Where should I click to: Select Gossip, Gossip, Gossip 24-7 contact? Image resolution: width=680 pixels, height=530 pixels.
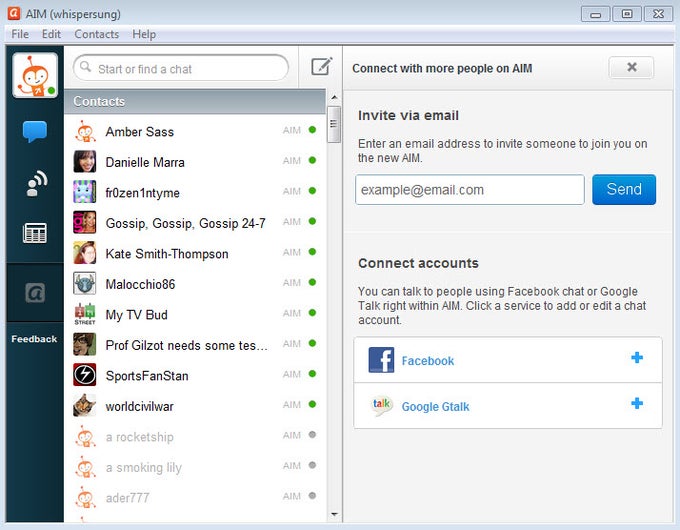(195, 222)
